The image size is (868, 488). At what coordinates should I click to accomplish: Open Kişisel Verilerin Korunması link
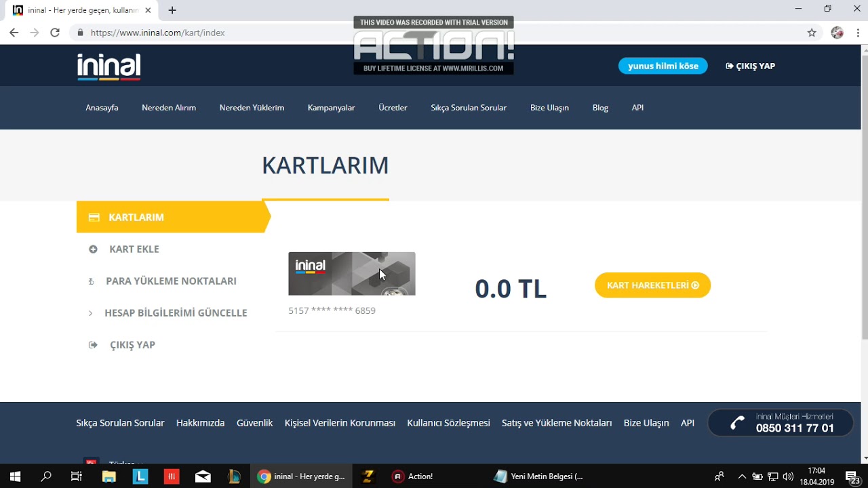click(x=340, y=423)
